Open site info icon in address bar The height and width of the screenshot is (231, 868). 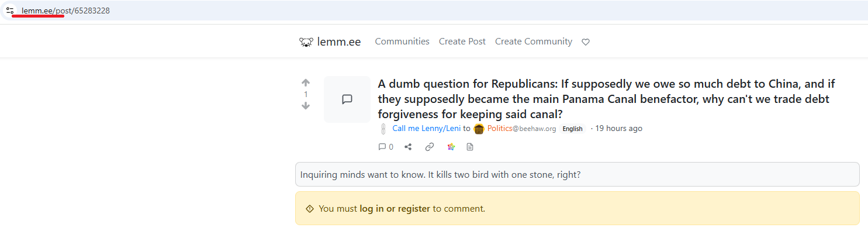(x=10, y=11)
